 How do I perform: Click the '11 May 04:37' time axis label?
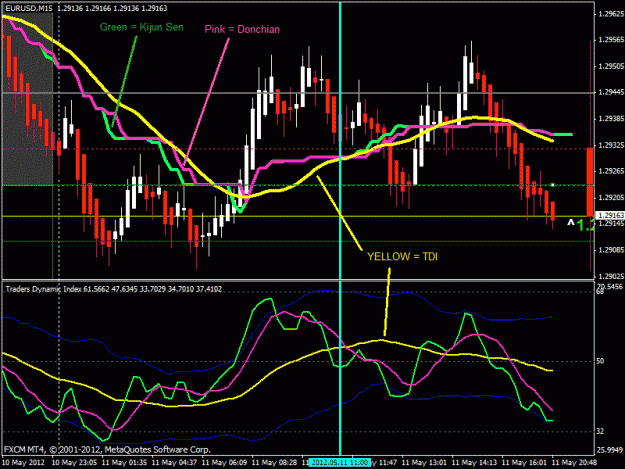(175, 463)
